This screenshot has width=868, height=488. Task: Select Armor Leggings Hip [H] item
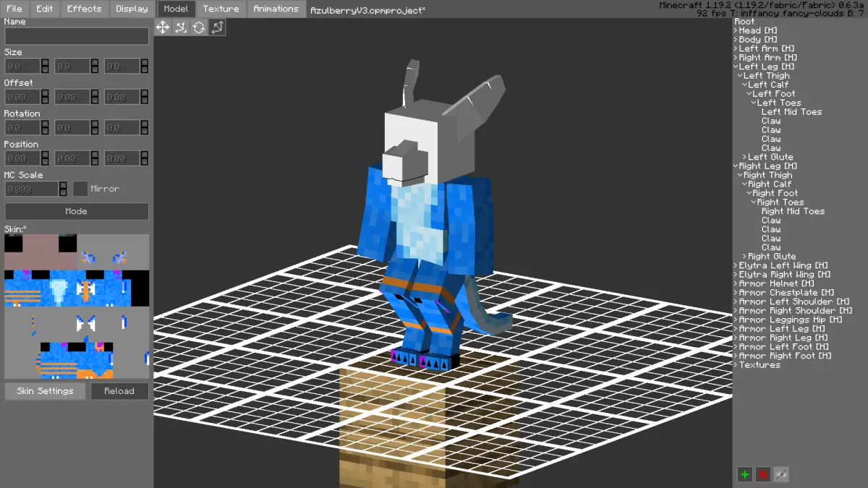coord(791,320)
